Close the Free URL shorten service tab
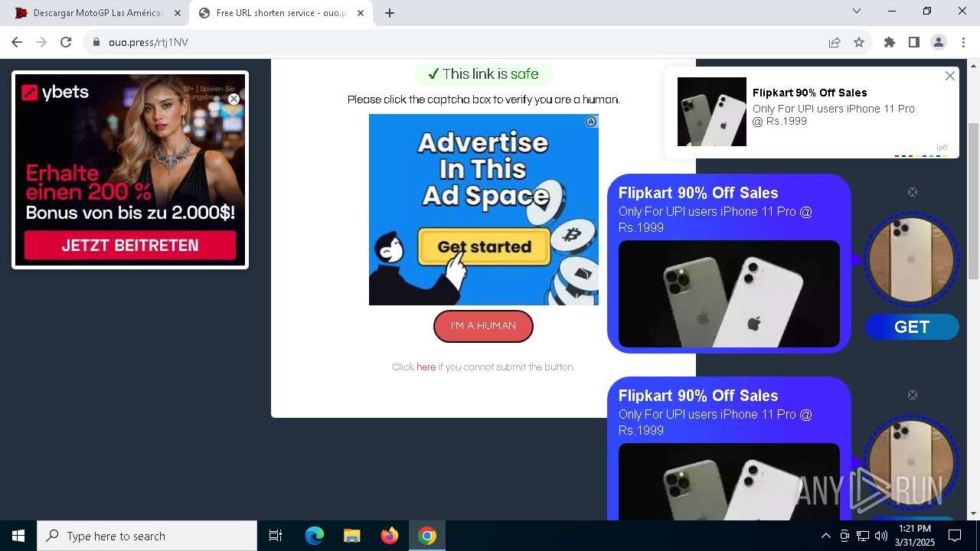 [361, 13]
